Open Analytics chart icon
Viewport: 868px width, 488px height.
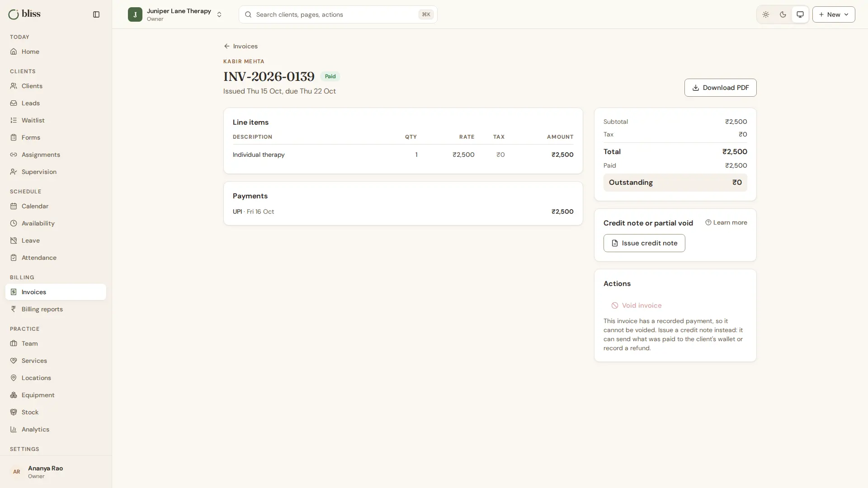14,429
